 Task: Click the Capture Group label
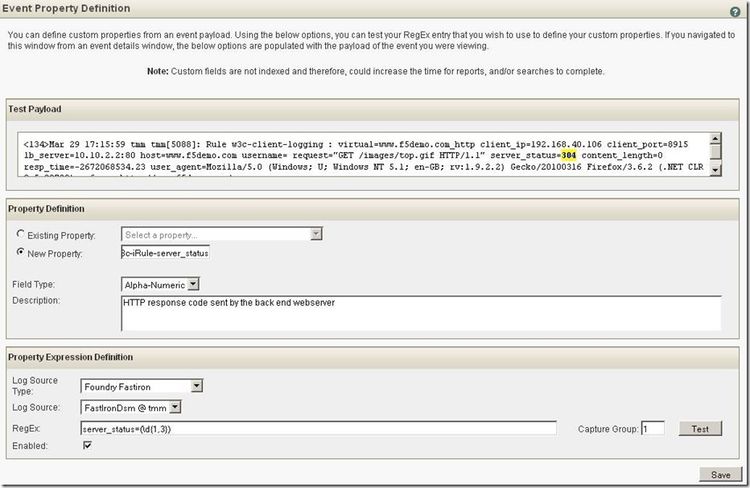[608, 429]
